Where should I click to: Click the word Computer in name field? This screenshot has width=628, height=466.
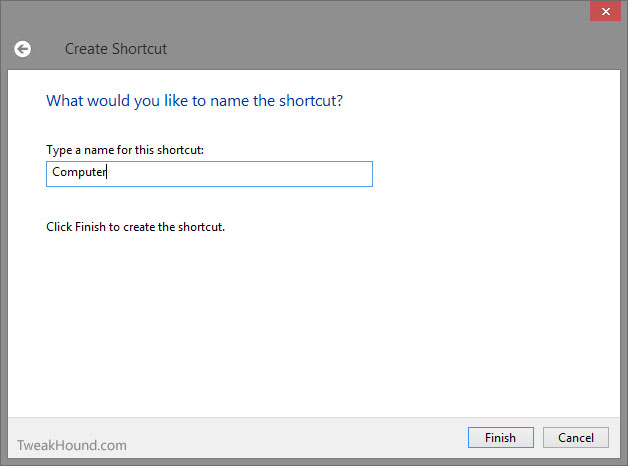tap(79, 172)
